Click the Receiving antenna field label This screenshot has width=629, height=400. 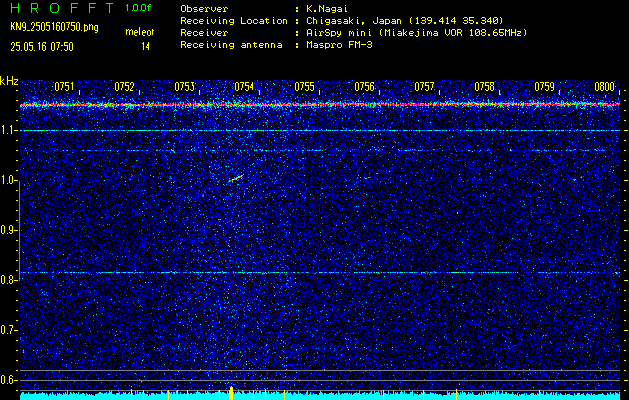(231, 45)
